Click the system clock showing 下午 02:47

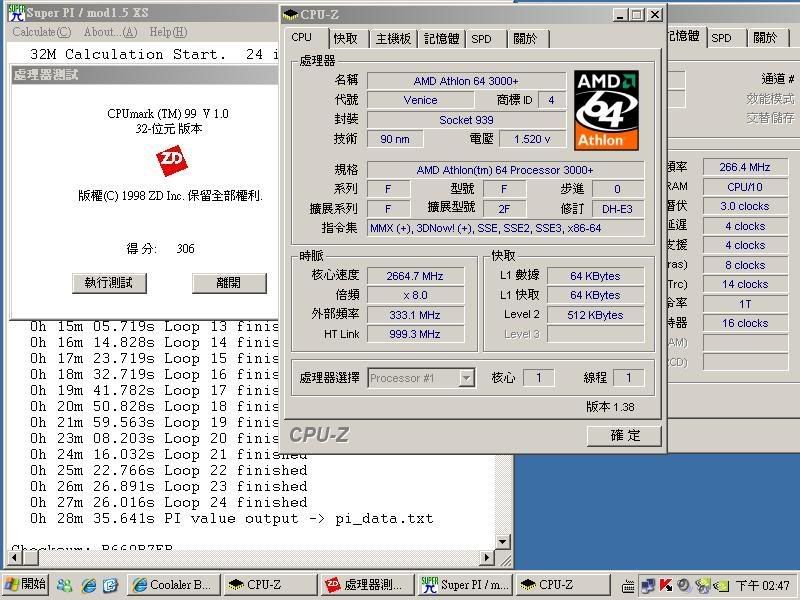coord(762,585)
